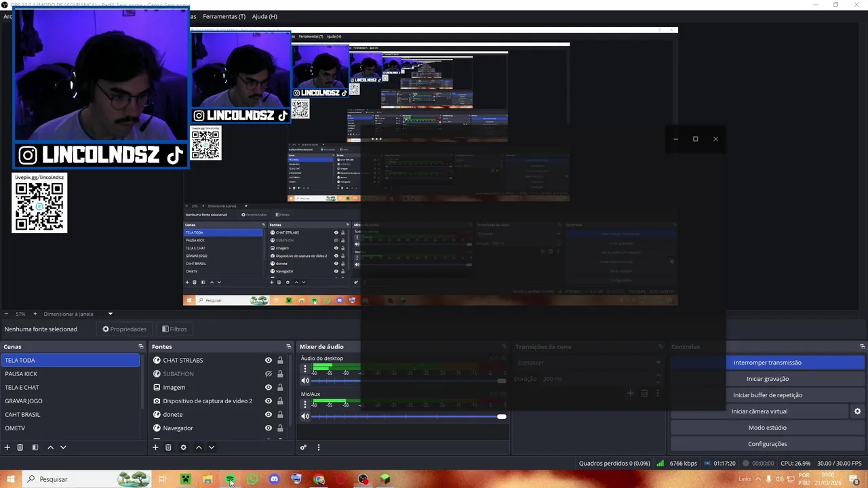Image resolution: width=868 pixels, height=488 pixels.
Task: Open Discord from the taskbar
Action: click(x=274, y=479)
